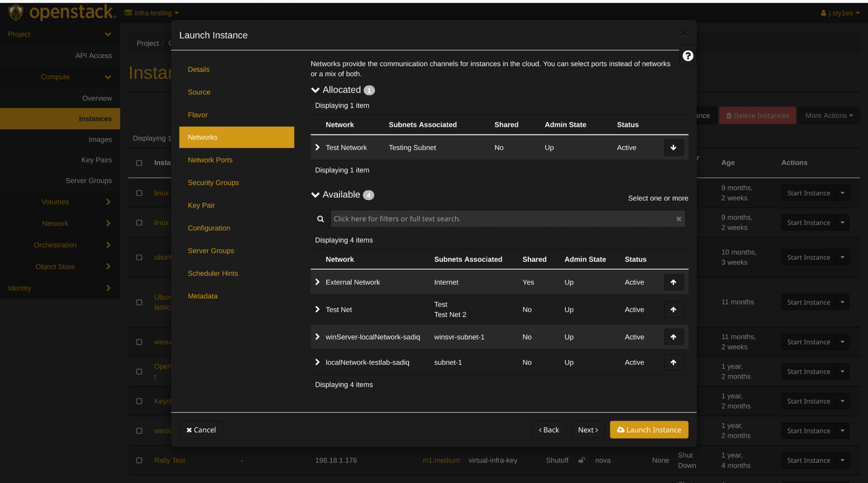Click the Launch Instance button
The image size is (868, 483).
pyautogui.click(x=649, y=430)
